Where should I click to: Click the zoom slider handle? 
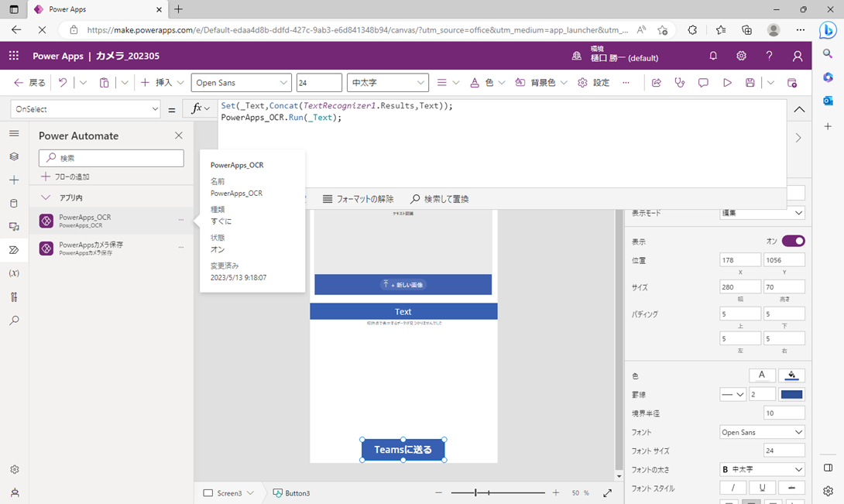(x=476, y=492)
